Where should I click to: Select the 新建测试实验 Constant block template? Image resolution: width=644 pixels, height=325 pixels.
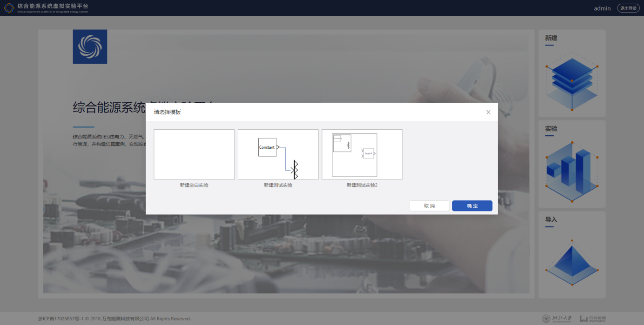pyautogui.click(x=278, y=154)
